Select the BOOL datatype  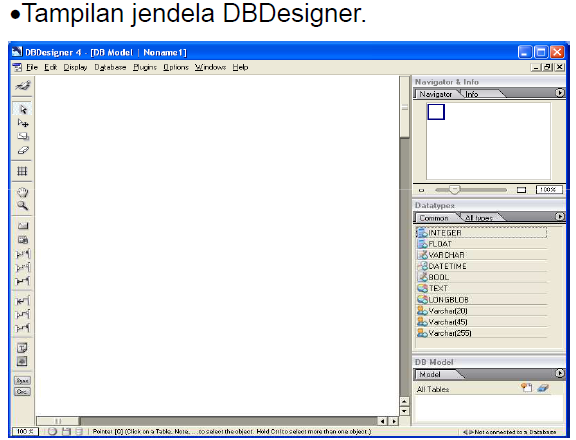click(482, 277)
